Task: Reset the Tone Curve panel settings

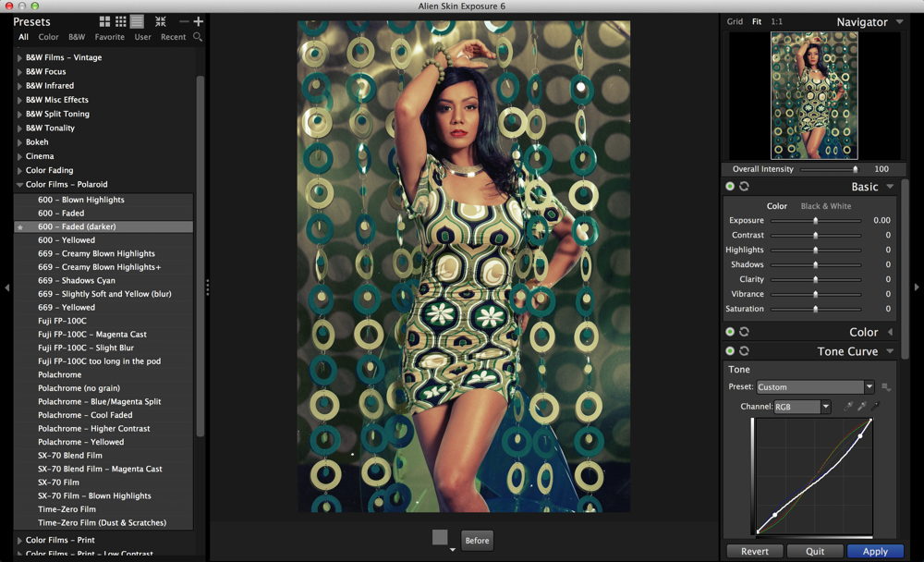Action: (744, 351)
